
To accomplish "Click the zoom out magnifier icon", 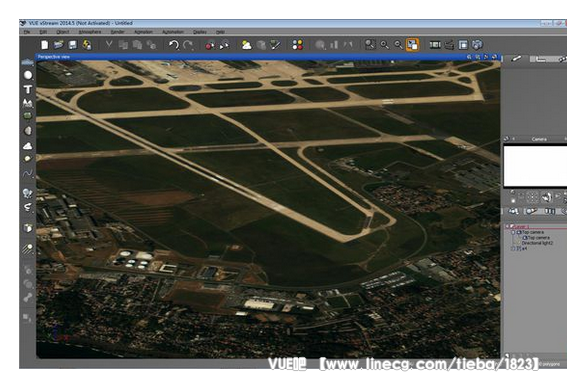I will (398, 45).
